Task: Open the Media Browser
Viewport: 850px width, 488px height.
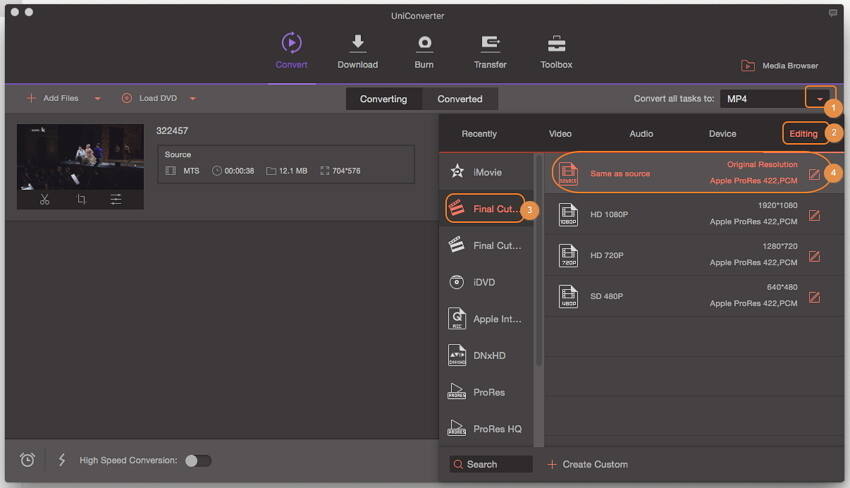Action: tap(780, 66)
